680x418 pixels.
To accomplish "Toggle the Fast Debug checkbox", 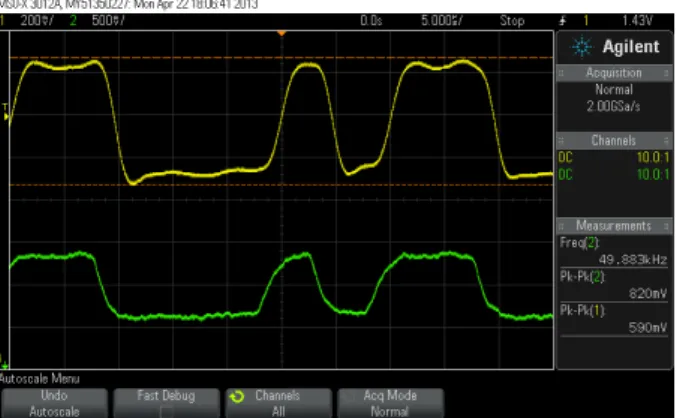I will click(166, 411).
